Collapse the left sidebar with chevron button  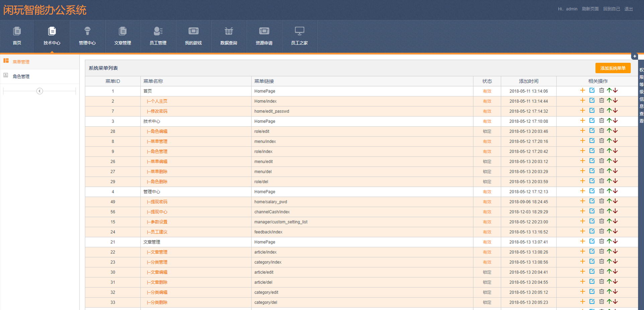click(x=39, y=91)
